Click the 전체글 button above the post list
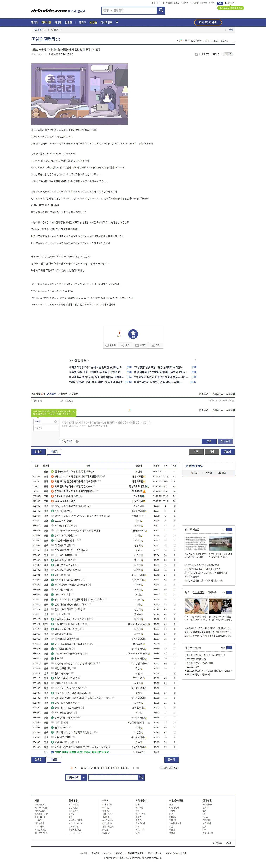Viewport: 266px width, 868px height. tap(38, 451)
